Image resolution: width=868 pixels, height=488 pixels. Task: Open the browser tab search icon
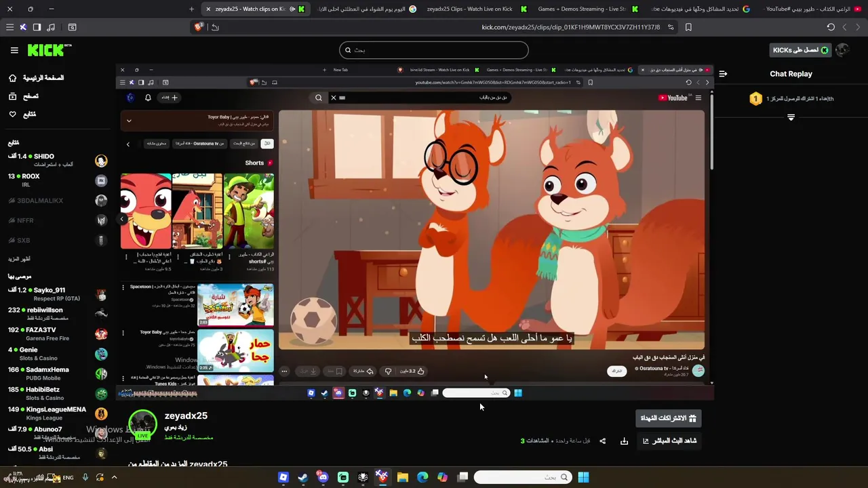(73, 27)
